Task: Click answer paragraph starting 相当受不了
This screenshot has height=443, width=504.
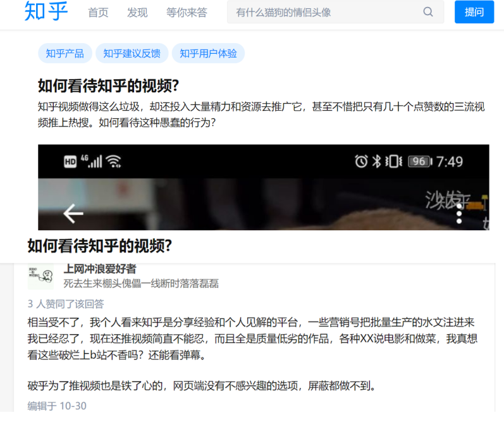Action: (253, 339)
